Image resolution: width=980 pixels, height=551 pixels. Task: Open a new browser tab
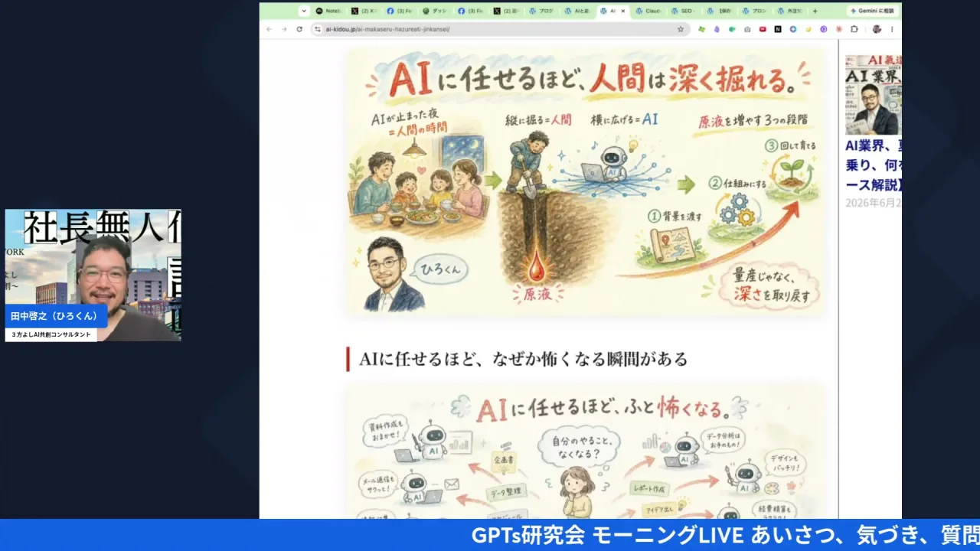[815, 11]
